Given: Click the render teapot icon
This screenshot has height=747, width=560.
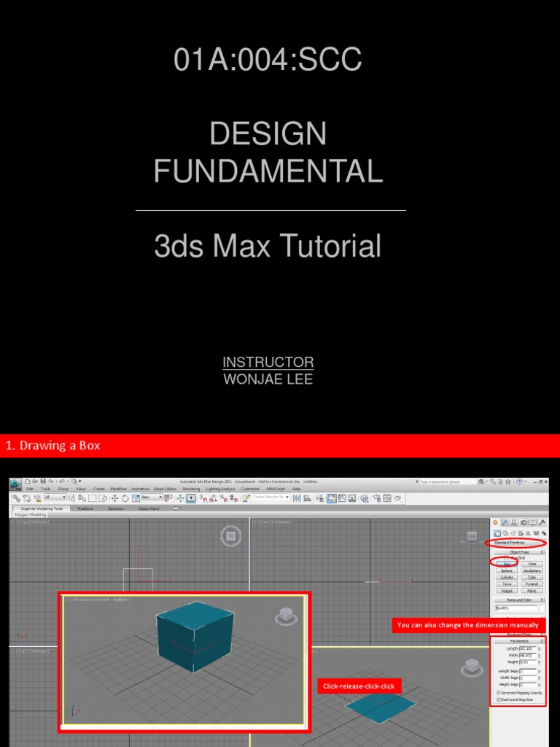Looking at the screenshot, I should point(397,498).
